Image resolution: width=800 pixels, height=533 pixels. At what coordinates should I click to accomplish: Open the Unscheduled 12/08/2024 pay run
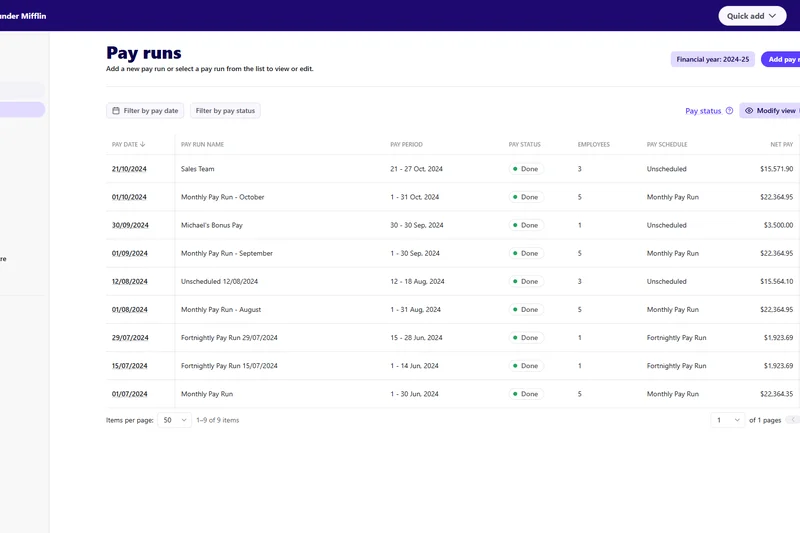click(x=219, y=282)
